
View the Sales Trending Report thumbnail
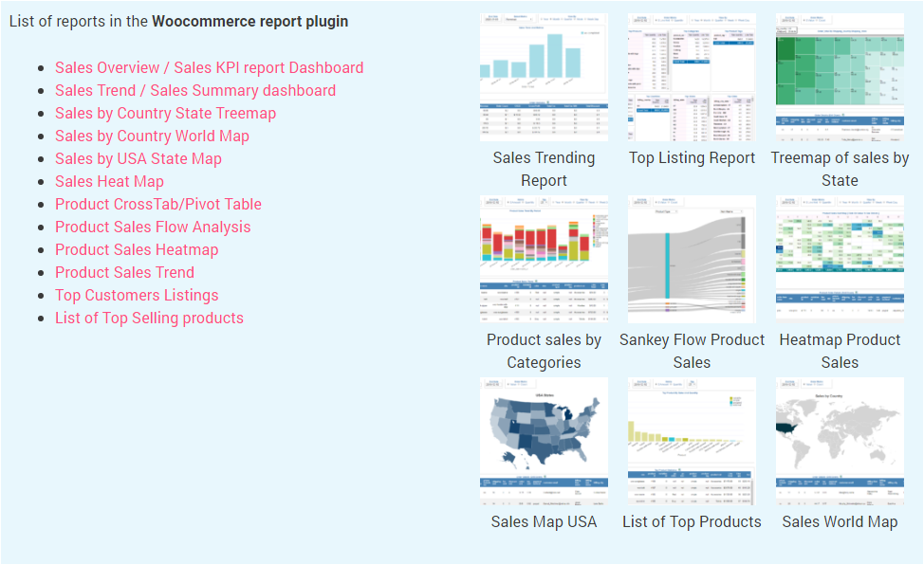pyautogui.click(x=544, y=77)
